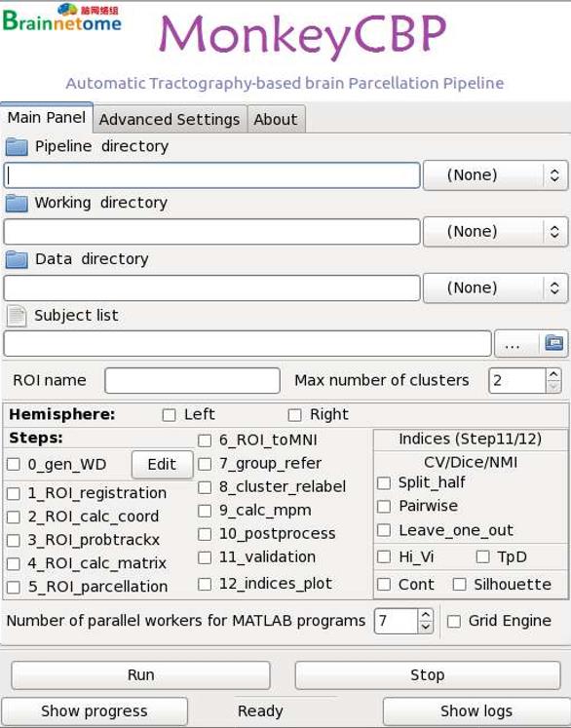Enable step 6_ROI_toMNI
Image resolution: width=571 pixels, height=728 pixels.
pyautogui.click(x=205, y=441)
